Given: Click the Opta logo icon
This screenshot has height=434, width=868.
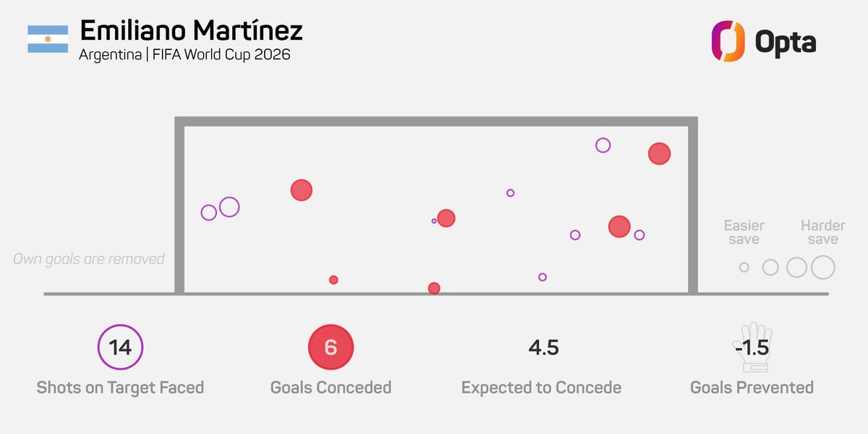Looking at the screenshot, I should tap(728, 41).
